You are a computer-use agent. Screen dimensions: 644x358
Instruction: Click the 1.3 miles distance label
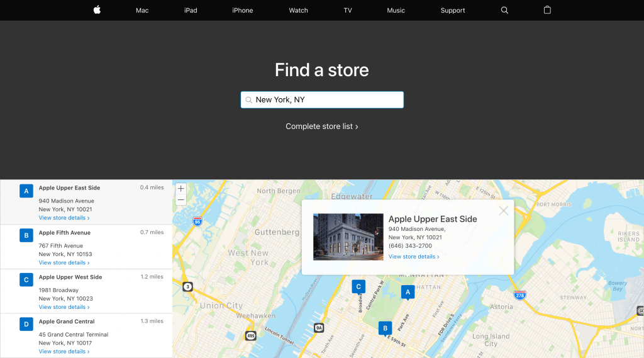(152, 321)
